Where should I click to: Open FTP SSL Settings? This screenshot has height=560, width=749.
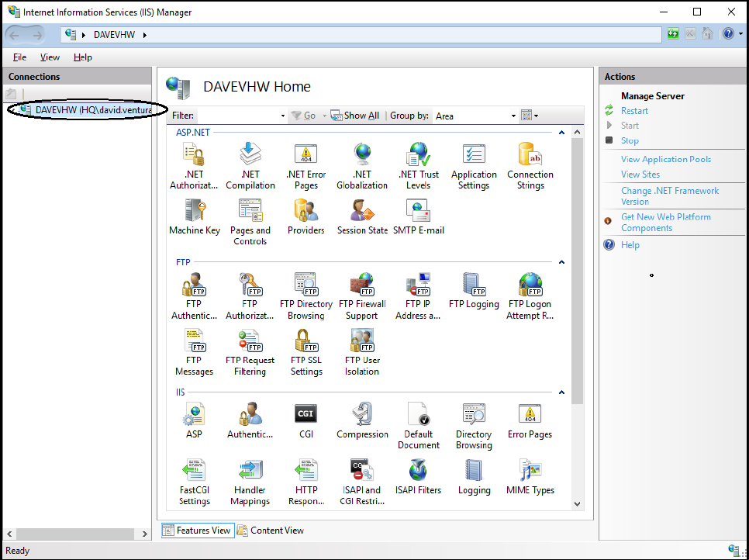(306, 352)
